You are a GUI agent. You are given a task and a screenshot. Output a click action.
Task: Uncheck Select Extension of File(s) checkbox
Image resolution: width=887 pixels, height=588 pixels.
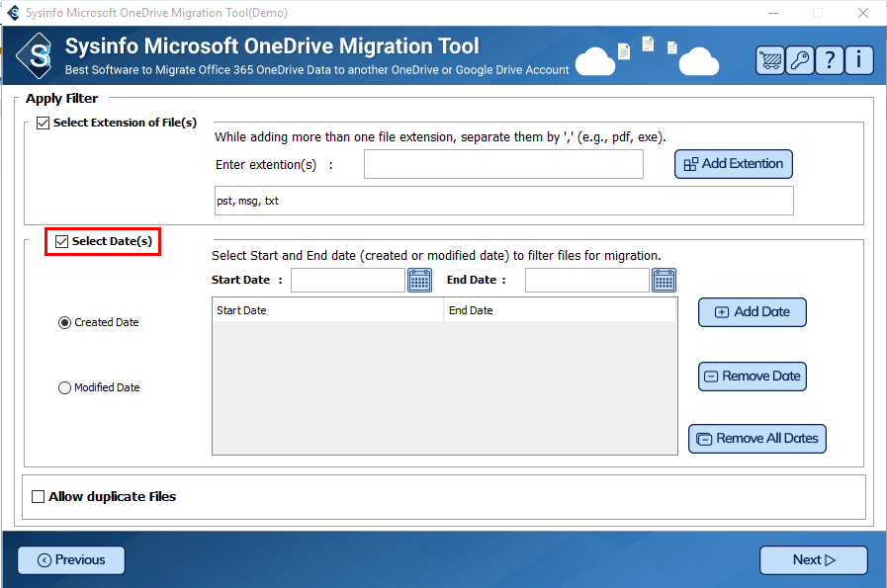pyautogui.click(x=43, y=124)
